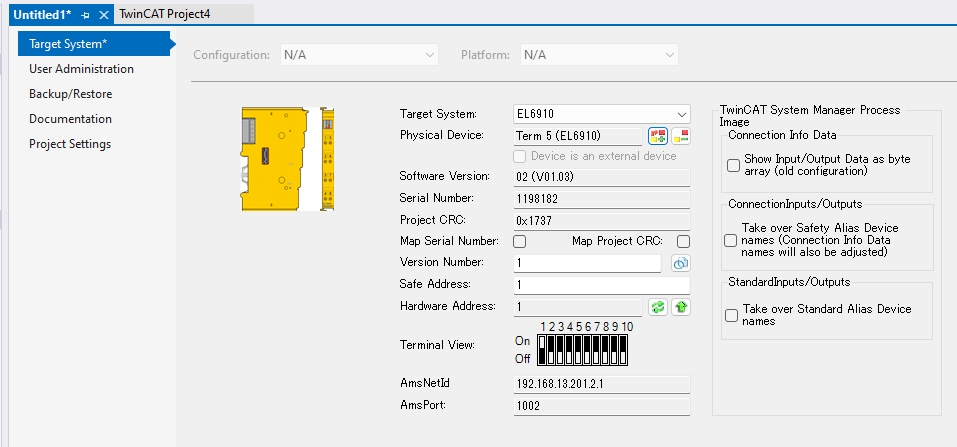Click Software Version value 02 (V01.03)

pyautogui.click(x=602, y=177)
